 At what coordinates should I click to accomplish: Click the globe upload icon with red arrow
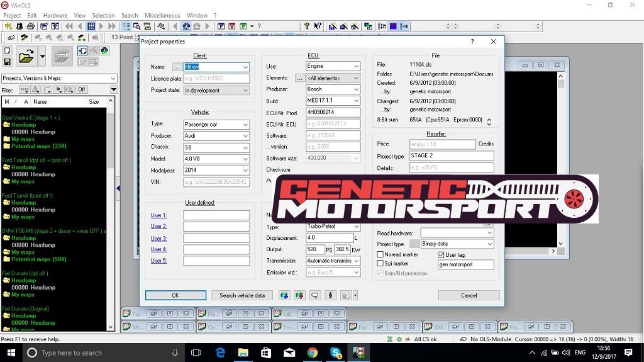299,295
